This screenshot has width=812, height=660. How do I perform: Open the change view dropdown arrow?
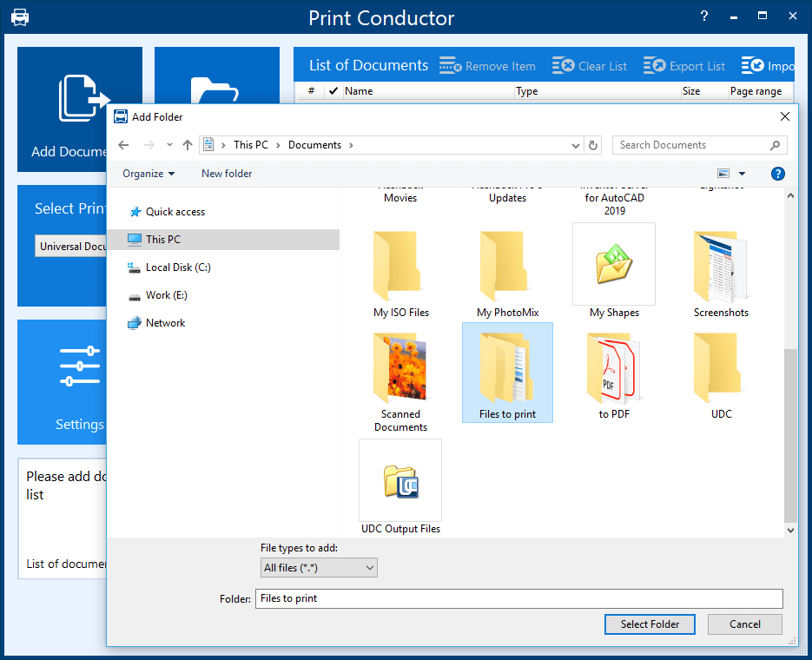[x=743, y=174]
